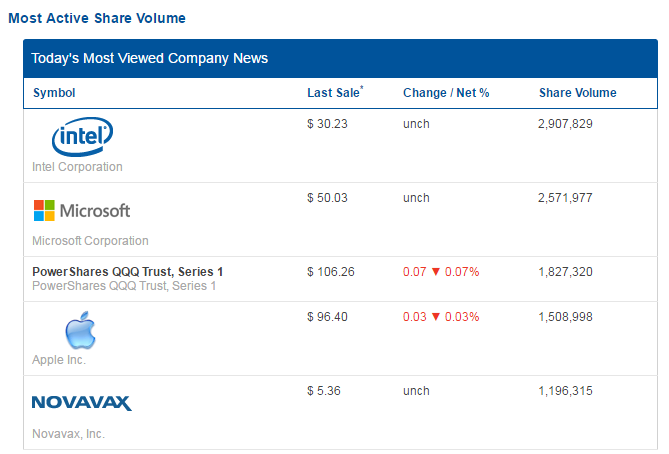Screen dimensions: 669x454
Task: Select Apple last sale $ 96.40
Action: [327, 317]
